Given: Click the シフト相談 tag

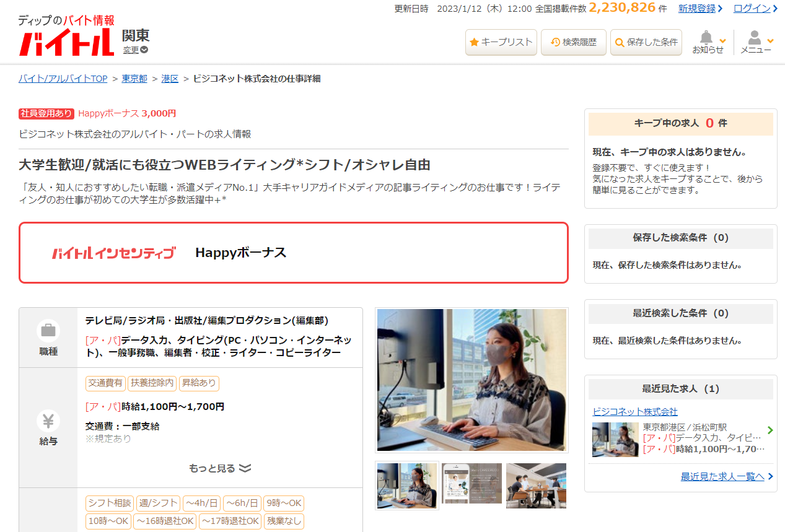Looking at the screenshot, I should tap(110, 504).
